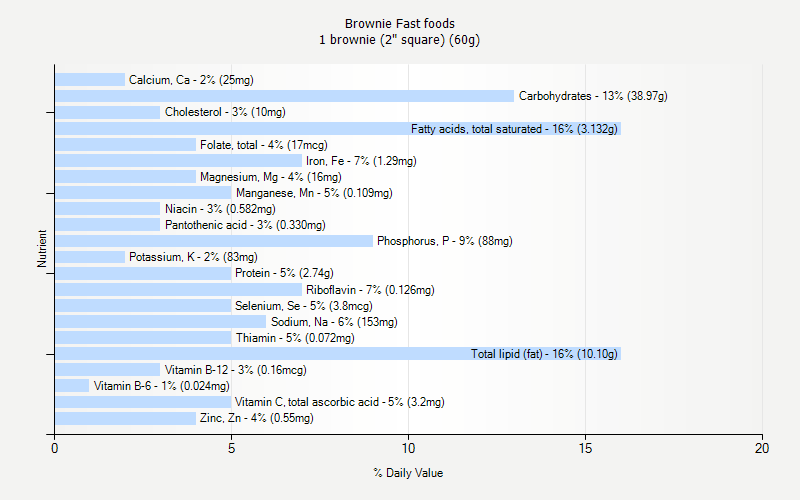The height and width of the screenshot is (500, 800).
Task: Click the Calcium bar in the chart
Action: pos(90,80)
